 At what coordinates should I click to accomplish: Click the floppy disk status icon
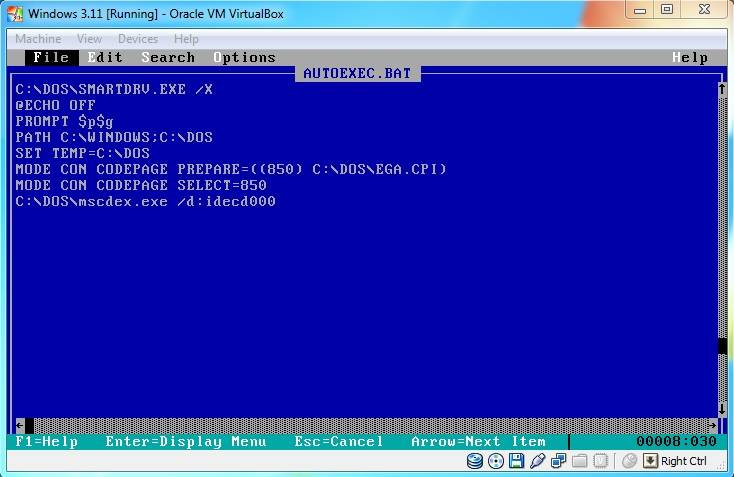(x=516, y=461)
